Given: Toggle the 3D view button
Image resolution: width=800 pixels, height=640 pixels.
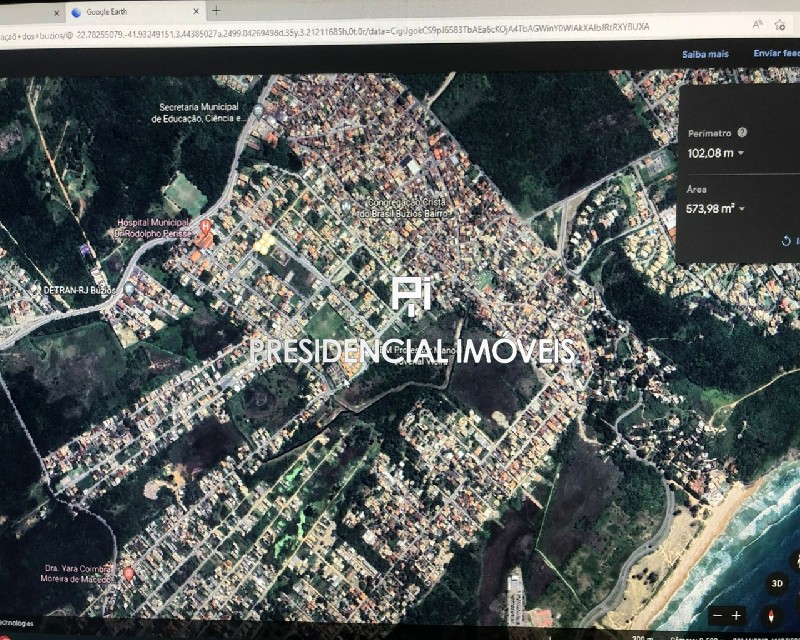Looking at the screenshot, I should point(777,583).
